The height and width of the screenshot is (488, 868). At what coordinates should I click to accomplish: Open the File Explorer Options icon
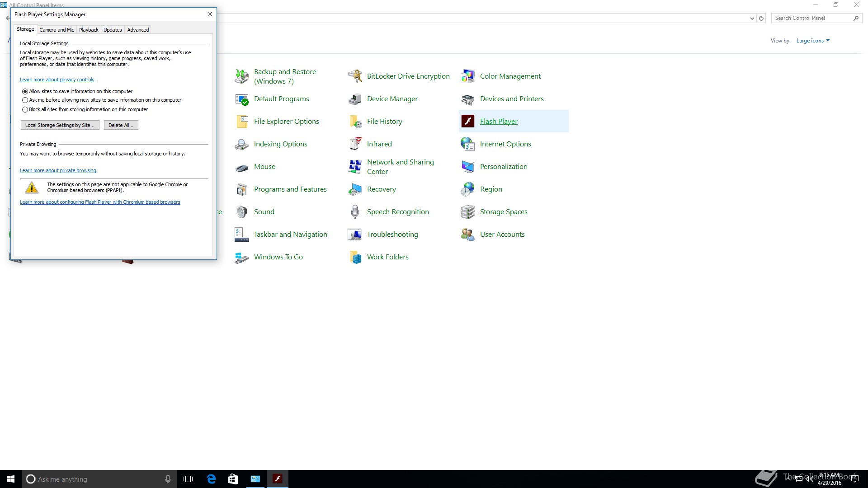click(x=242, y=122)
